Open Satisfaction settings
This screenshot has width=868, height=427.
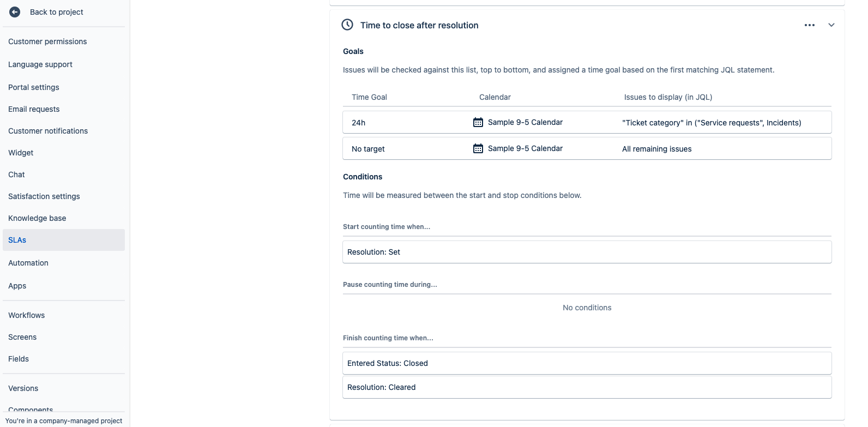click(44, 196)
